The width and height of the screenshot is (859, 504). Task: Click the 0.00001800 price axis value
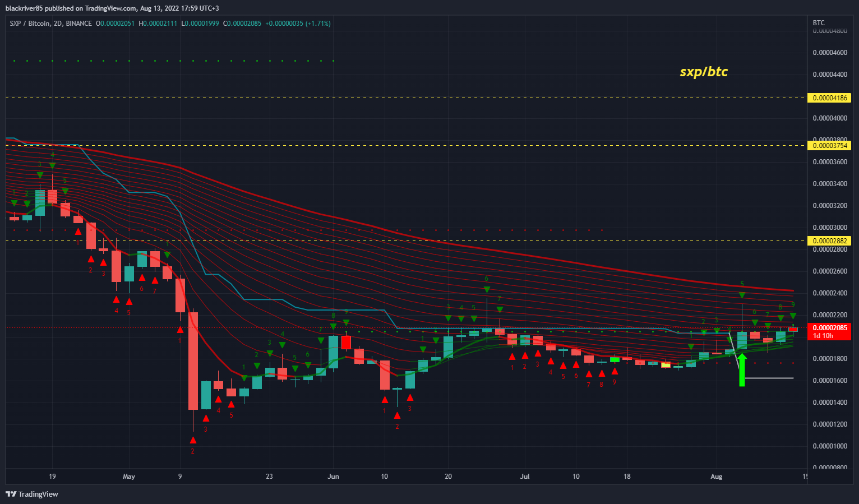[x=830, y=358]
